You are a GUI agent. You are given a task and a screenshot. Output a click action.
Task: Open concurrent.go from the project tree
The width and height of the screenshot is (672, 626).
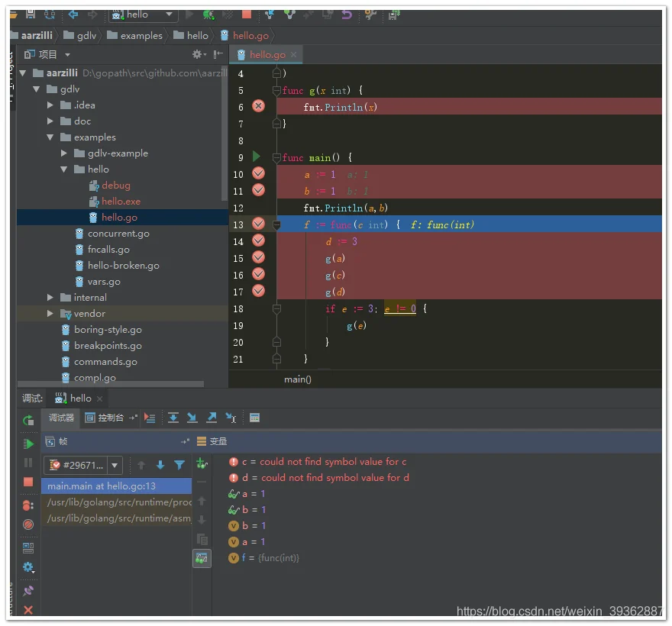pyautogui.click(x=118, y=234)
